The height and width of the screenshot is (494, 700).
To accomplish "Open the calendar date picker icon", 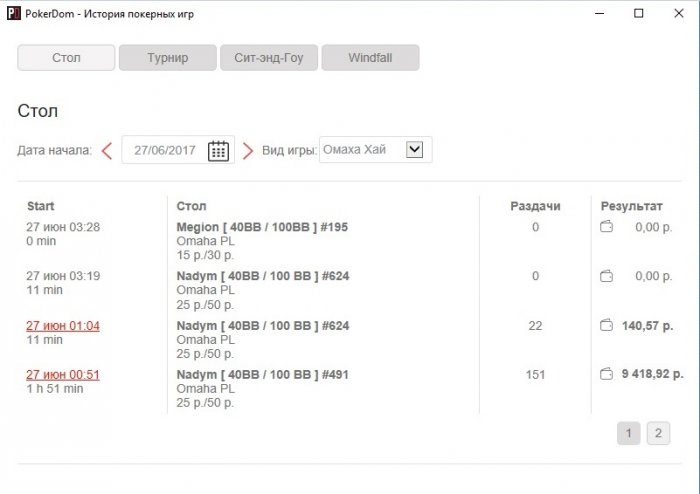I will 218,150.
